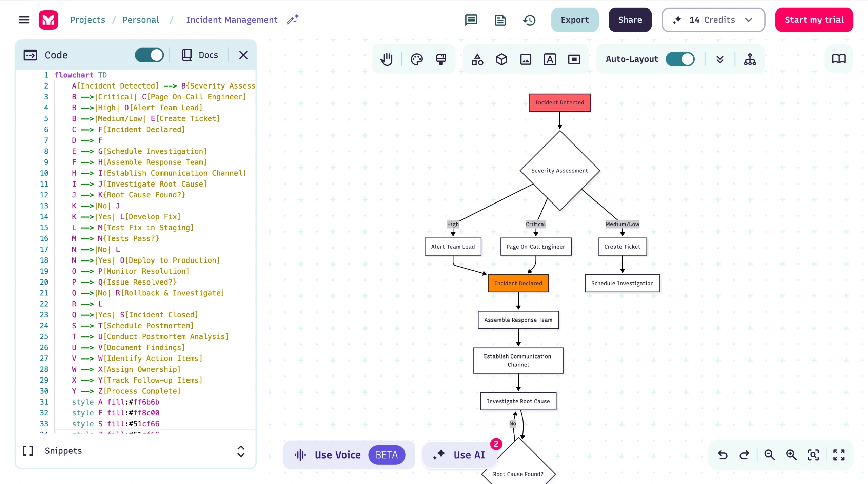Open the version history icon
Screen dimensions: 868x484
(x=529, y=20)
